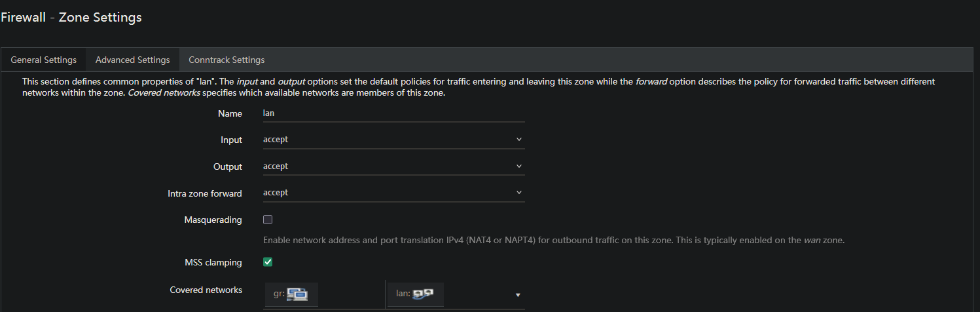Click the Intra zone forward label
The image size is (980, 312).
tap(205, 193)
